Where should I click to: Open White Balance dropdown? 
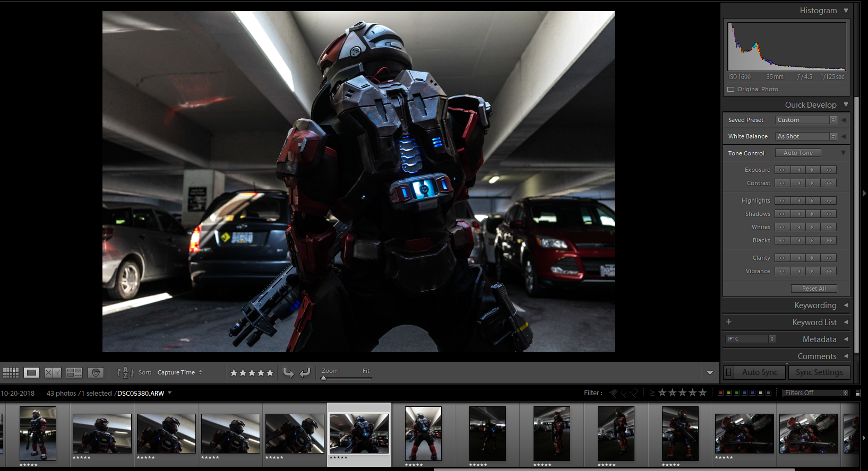(x=806, y=136)
